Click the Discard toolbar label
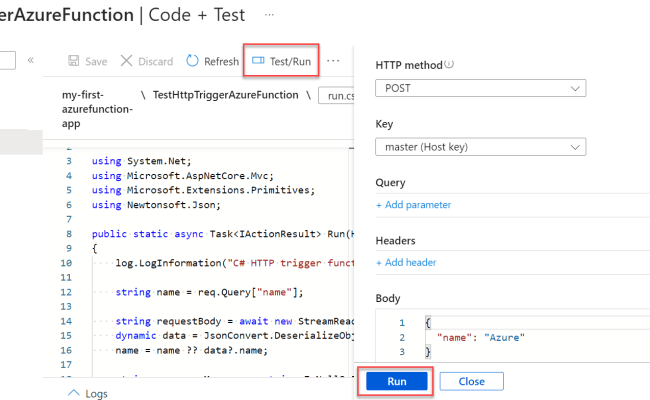 pos(155,61)
